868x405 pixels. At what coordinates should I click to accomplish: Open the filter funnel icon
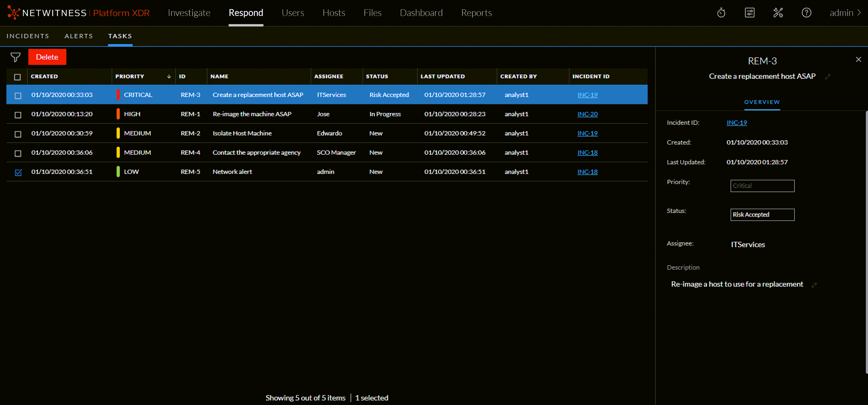[x=15, y=57]
